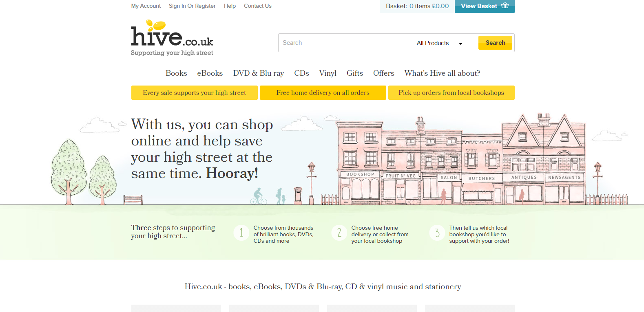Open the Help link
This screenshot has height=312, width=644.
tap(230, 6)
